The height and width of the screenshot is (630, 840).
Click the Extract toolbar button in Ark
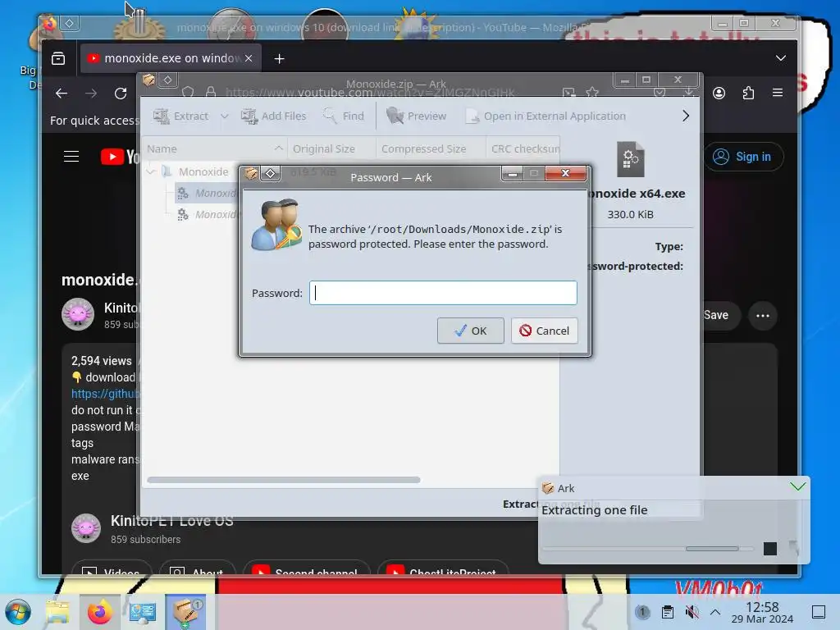coord(180,116)
